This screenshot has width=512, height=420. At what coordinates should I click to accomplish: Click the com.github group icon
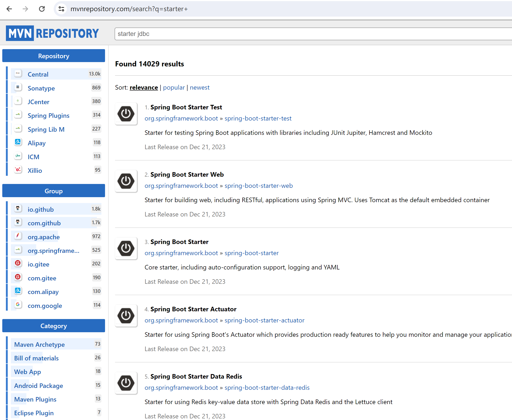pyautogui.click(x=18, y=222)
